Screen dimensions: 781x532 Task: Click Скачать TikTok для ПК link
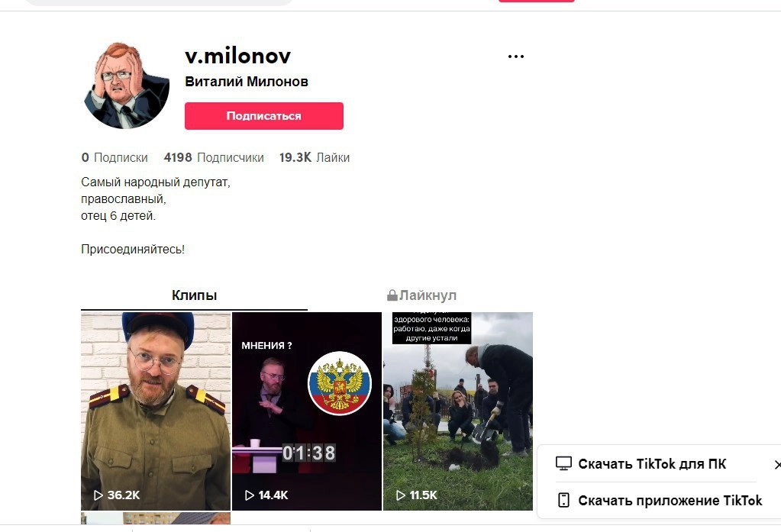point(652,464)
